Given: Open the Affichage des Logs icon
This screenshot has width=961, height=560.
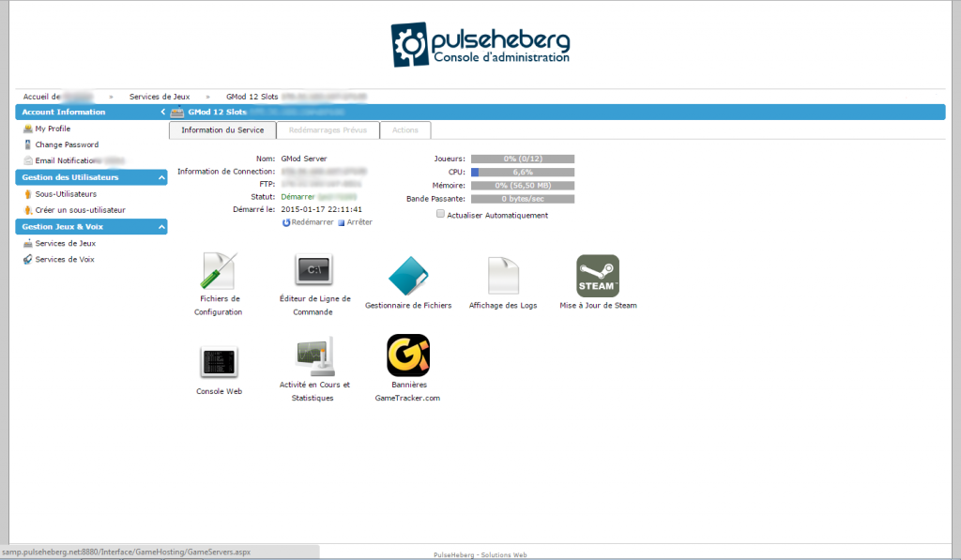Looking at the screenshot, I should click(x=503, y=276).
